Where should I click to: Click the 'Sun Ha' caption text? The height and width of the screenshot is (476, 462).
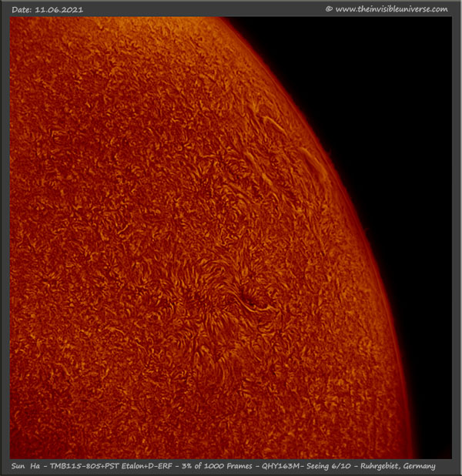click(x=26, y=466)
